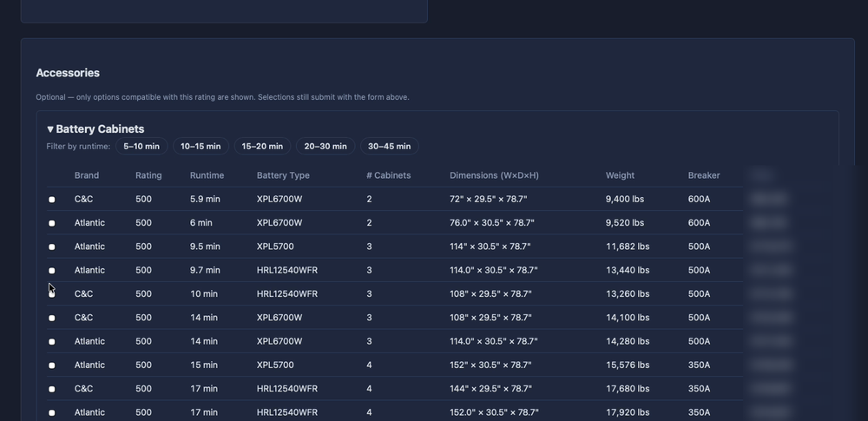The height and width of the screenshot is (421, 868).
Task: Click the 76.0" × 30.5" × 78.7" dimensions cell
Action: [x=492, y=223]
